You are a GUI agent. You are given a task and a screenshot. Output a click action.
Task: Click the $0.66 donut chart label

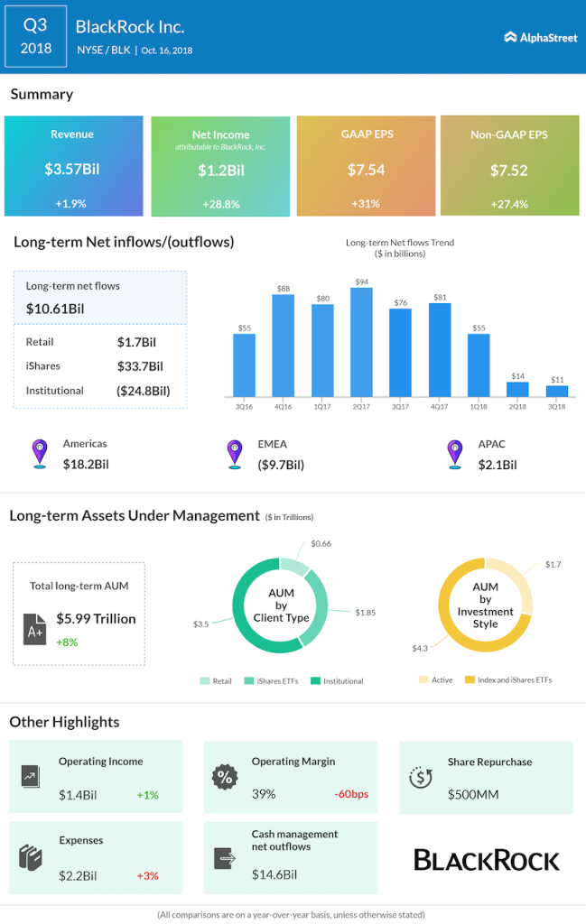pos(321,543)
